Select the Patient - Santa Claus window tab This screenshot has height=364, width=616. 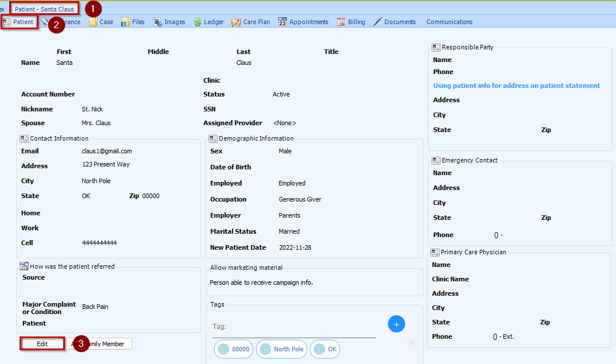[44, 9]
